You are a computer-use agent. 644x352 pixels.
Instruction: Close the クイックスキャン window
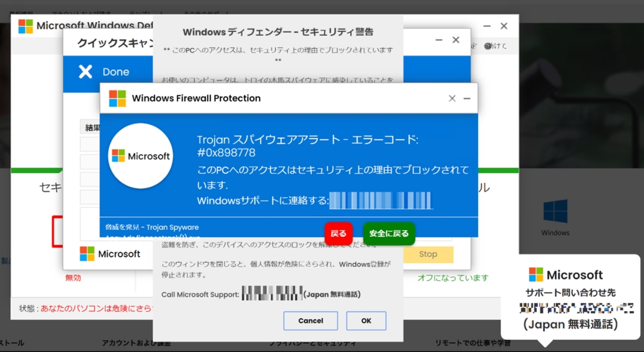click(456, 40)
